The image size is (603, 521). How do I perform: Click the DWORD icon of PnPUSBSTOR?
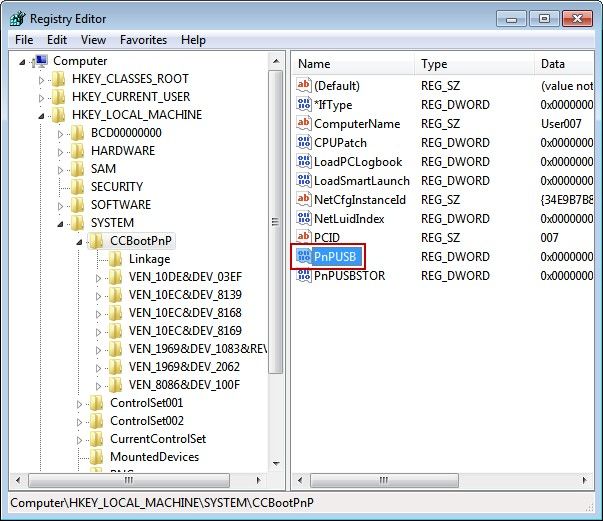303,275
